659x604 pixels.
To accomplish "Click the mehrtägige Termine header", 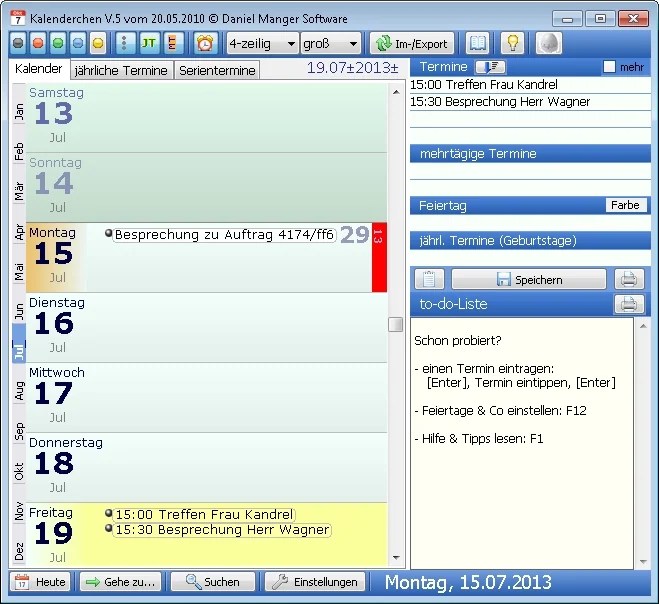I will (x=530, y=154).
